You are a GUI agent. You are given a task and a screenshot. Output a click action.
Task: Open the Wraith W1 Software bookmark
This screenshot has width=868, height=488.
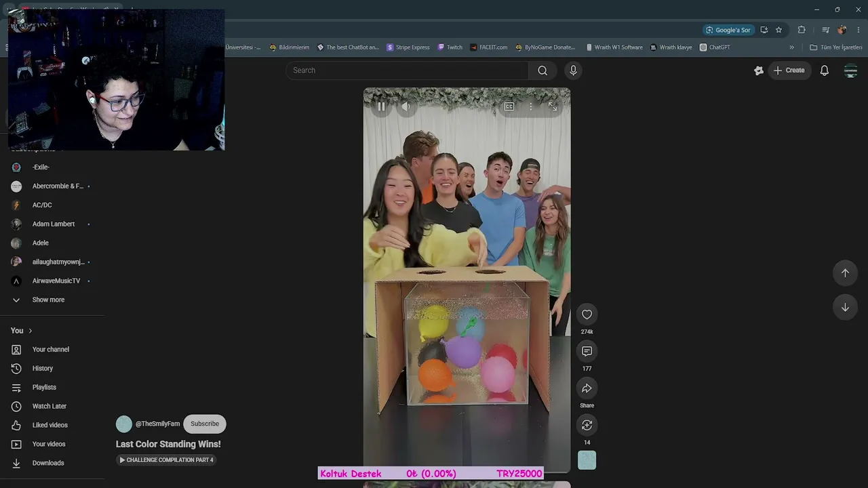613,47
